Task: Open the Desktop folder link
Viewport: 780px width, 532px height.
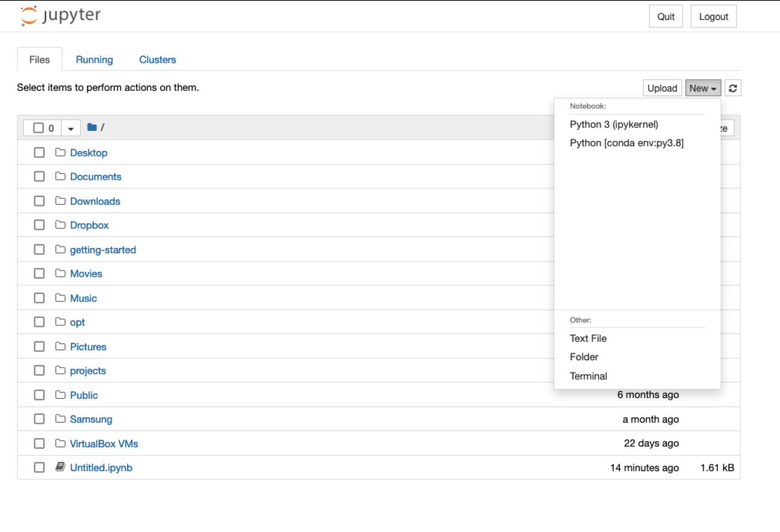Action: click(x=89, y=153)
